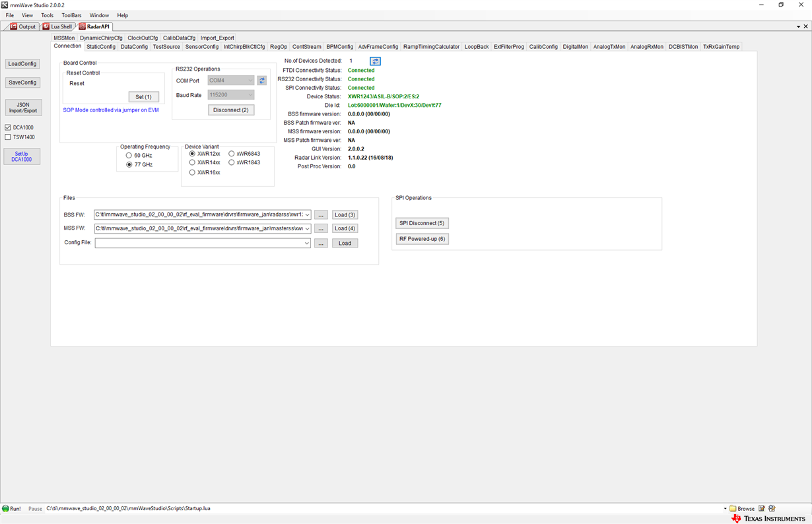Open the View menu

pyautogui.click(x=28, y=15)
